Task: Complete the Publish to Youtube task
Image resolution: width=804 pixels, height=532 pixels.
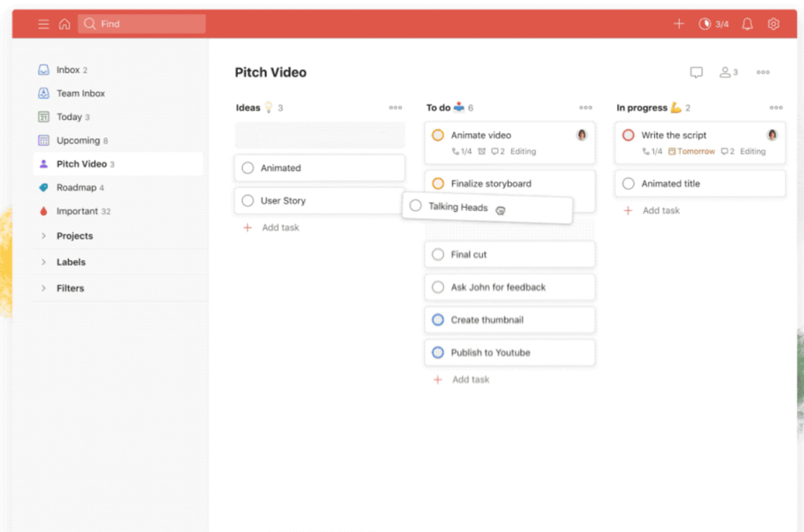Action: click(x=437, y=352)
